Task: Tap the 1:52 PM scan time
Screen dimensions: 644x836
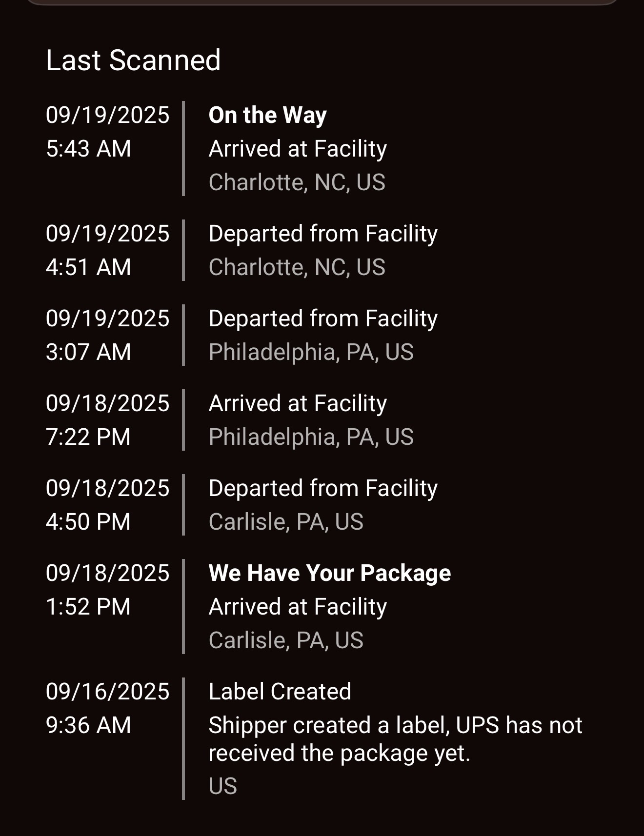Action: pyautogui.click(x=88, y=607)
